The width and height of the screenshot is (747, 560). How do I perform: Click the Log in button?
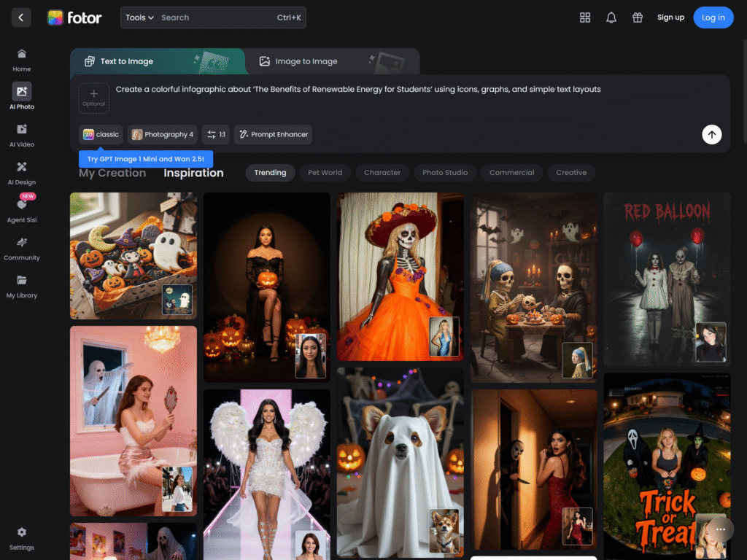click(x=713, y=17)
